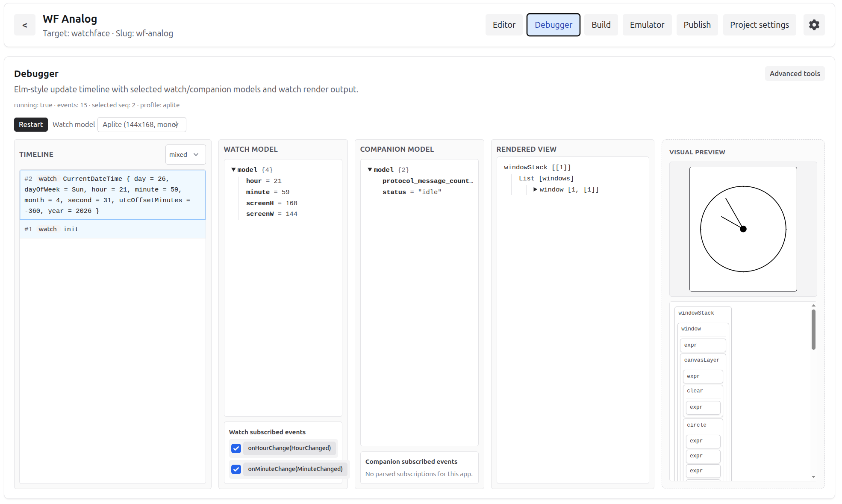Screen dimensions: 842x504
Task: Go to the Publish tab
Action: [697, 25]
